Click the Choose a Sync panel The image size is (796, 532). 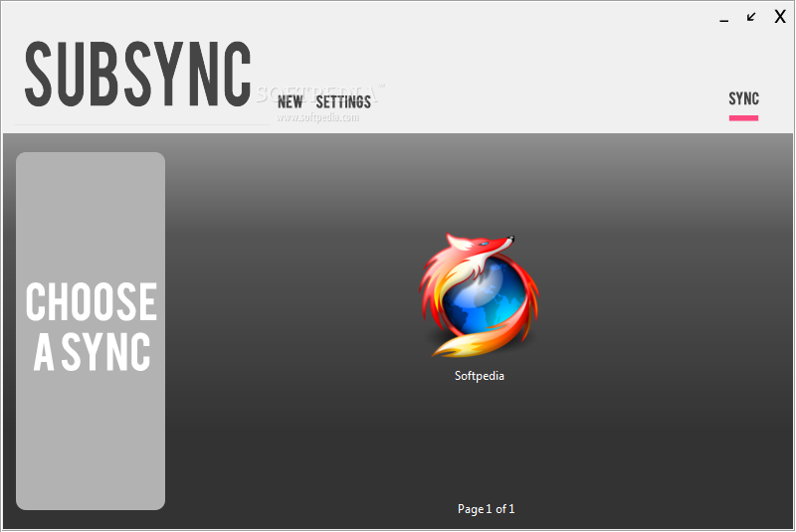point(91,331)
